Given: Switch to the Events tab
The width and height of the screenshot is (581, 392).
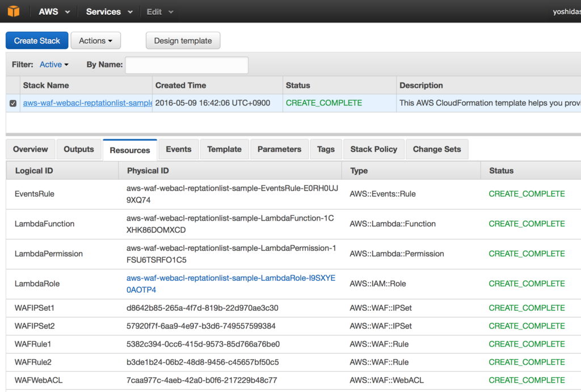Looking at the screenshot, I should tap(179, 149).
